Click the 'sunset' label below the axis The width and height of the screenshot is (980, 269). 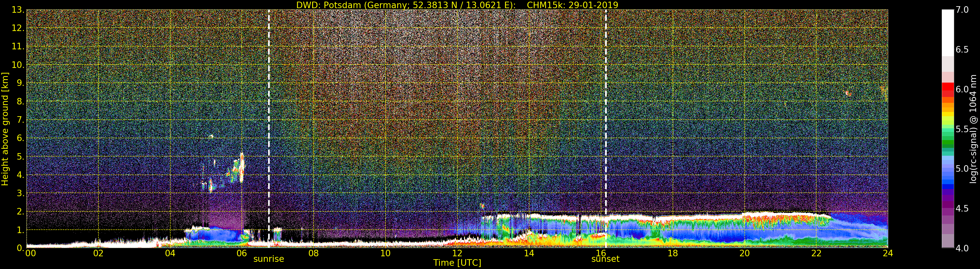pyautogui.click(x=605, y=259)
